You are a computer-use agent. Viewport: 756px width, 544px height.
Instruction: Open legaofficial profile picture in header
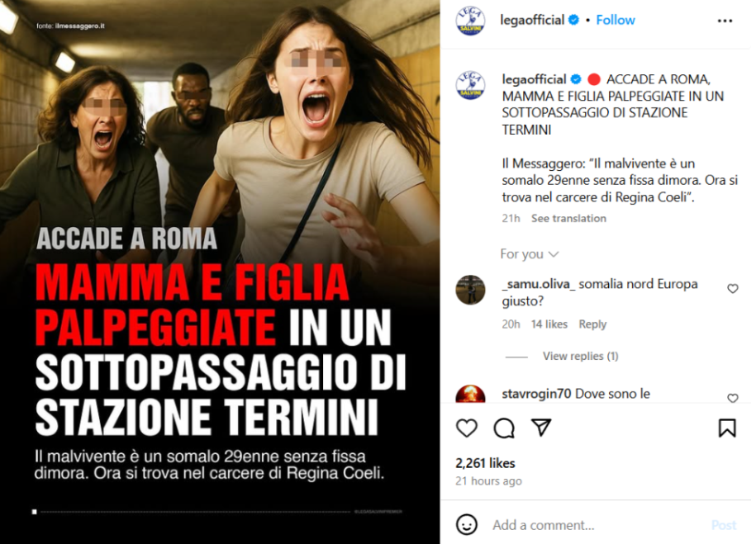pos(470,21)
